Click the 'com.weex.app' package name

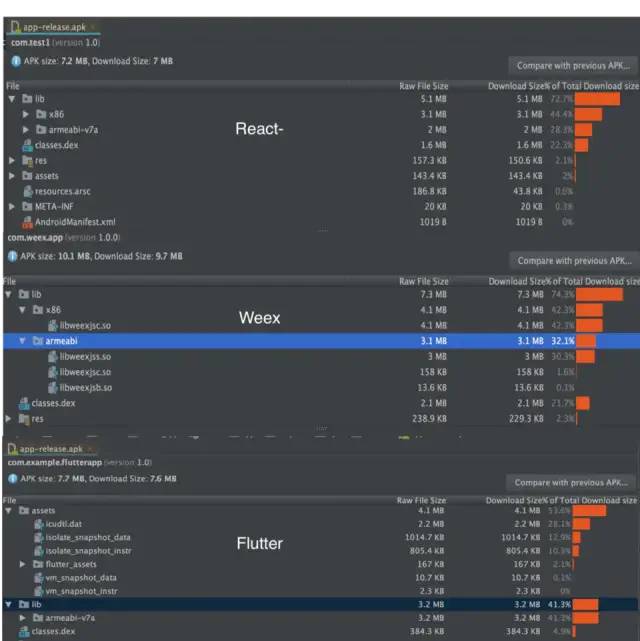[35, 238]
